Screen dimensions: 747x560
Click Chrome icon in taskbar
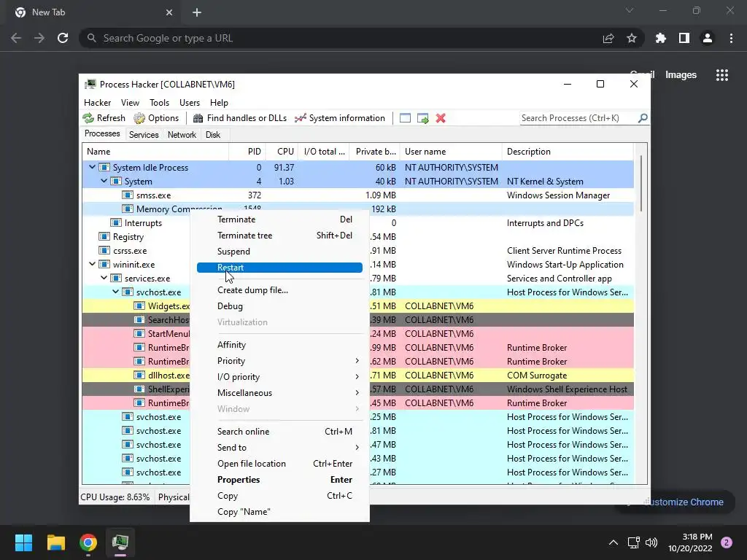coord(88,542)
